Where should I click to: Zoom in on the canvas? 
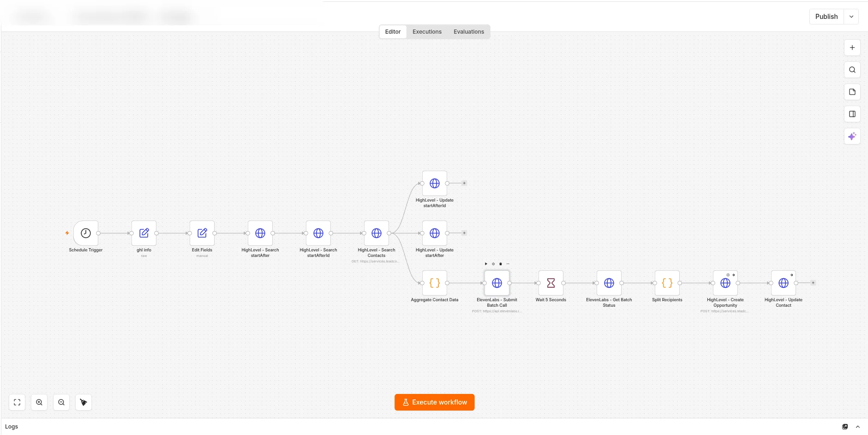[39, 402]
